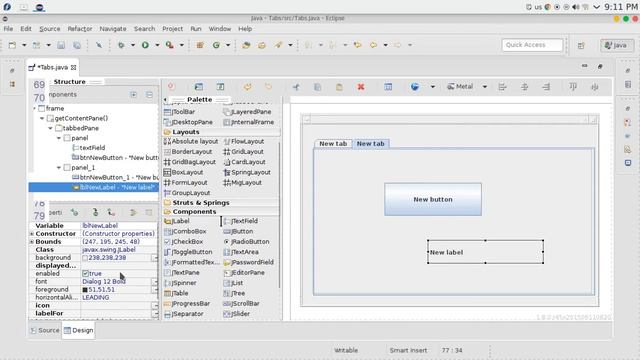This screenshot has width=640, height=360.
Task: Collapse the panel tree node
Action: (x=59, y=138)
